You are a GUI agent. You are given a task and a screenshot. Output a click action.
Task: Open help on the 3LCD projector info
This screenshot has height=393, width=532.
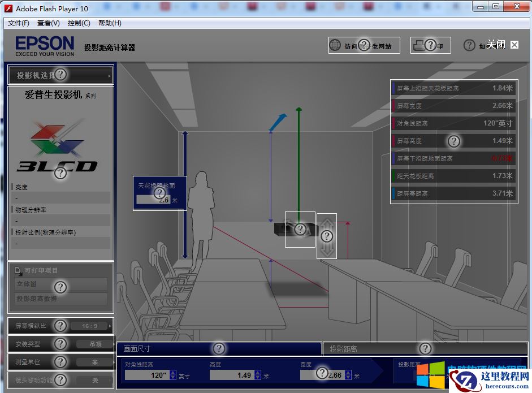(x=60, y=174)
